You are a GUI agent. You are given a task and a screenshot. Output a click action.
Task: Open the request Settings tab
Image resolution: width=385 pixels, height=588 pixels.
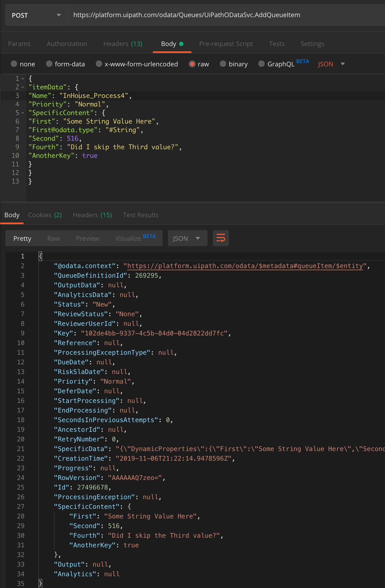pyautogui.click(x=312, y=44)
